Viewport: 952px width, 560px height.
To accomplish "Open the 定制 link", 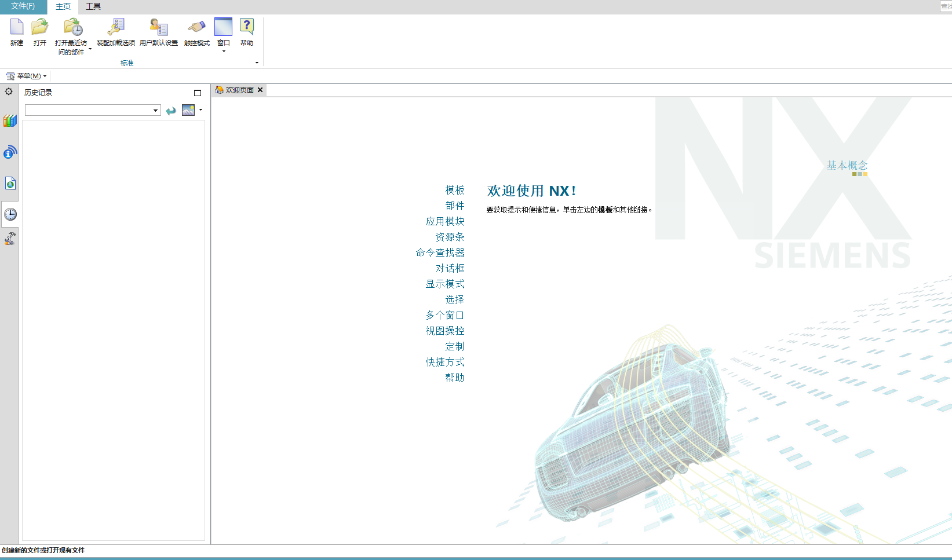I will pyautogui.click(x=455, y=346).
